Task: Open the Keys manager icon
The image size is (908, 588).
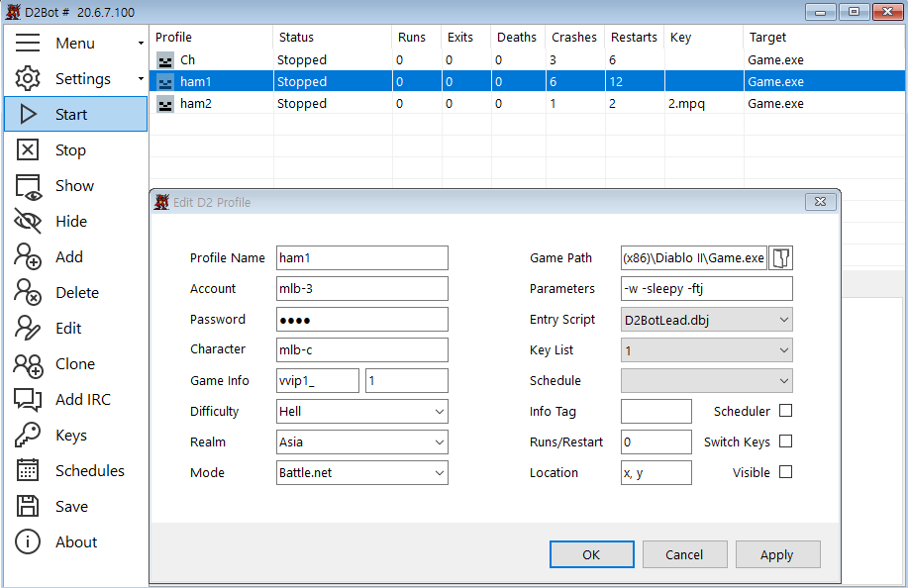Action: point(28,435)
